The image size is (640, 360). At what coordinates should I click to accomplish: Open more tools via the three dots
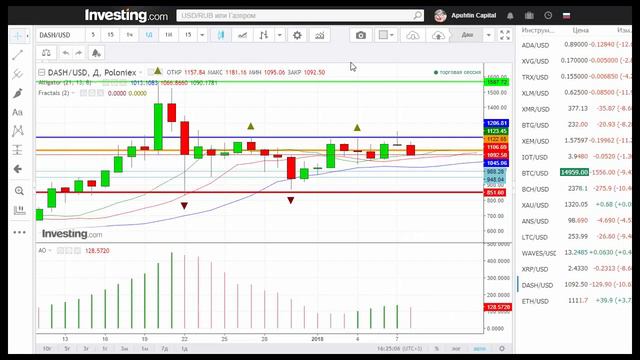(19, 232)
